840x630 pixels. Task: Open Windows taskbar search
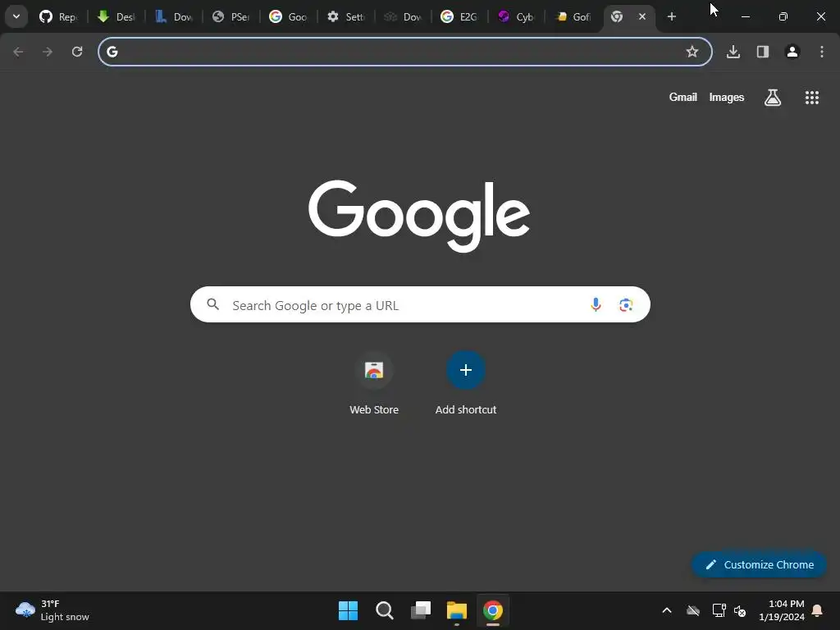[x=385, y=610]
